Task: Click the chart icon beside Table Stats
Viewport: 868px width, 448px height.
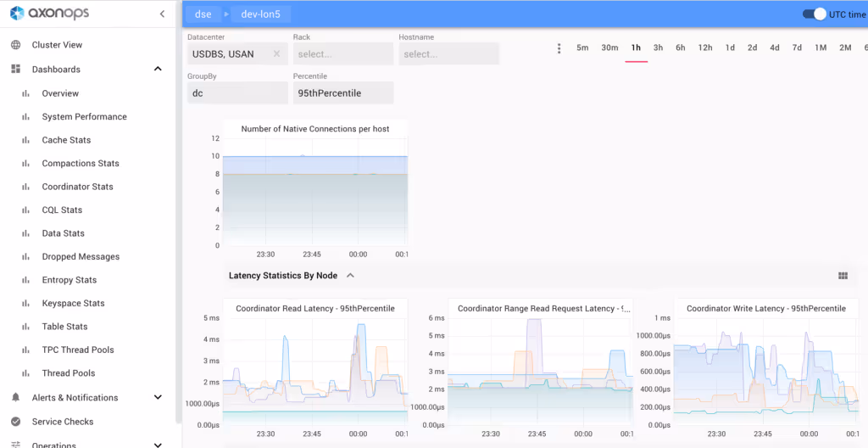Action: (x=25, y=327)
